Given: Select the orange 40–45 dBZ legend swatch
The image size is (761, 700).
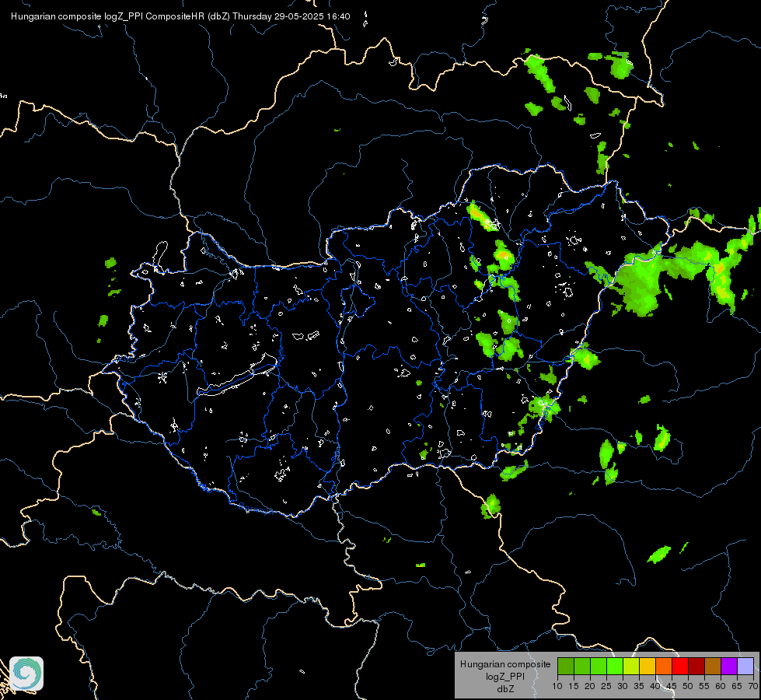Looking at the screenshot, I should pos(664,666).
